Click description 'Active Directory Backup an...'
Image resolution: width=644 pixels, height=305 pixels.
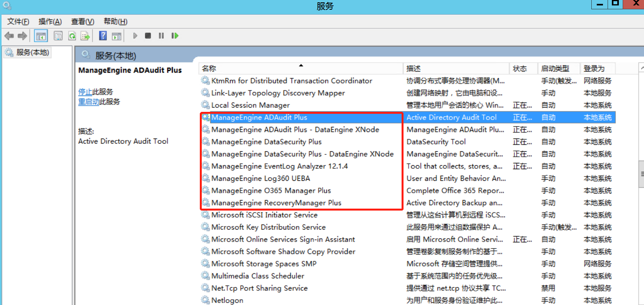(x=454, y=203)
